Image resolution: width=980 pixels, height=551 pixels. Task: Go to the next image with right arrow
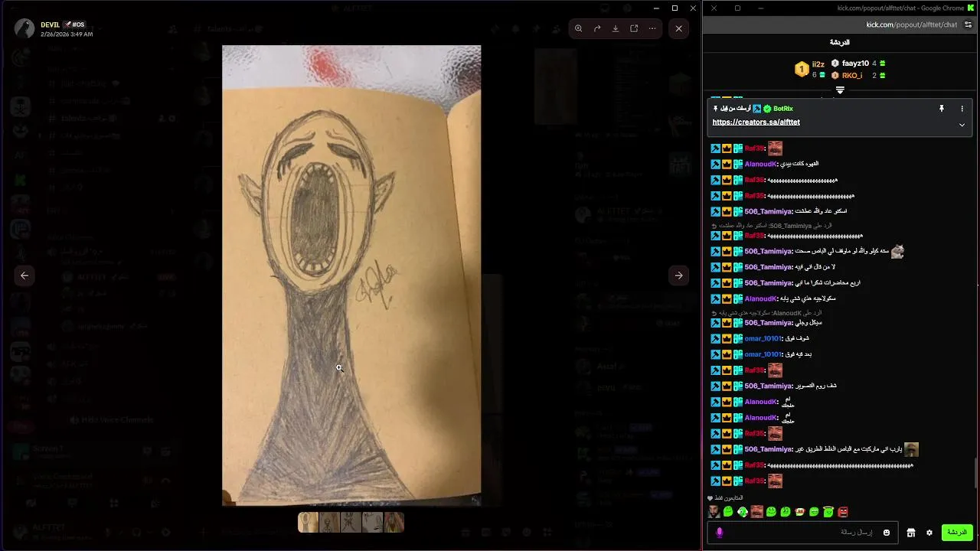click(x=679, y=275)
